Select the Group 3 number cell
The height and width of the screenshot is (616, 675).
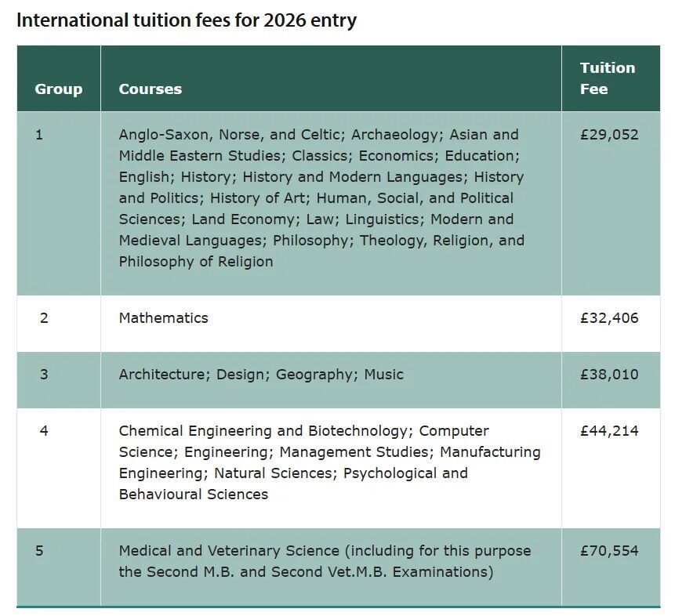44,375
